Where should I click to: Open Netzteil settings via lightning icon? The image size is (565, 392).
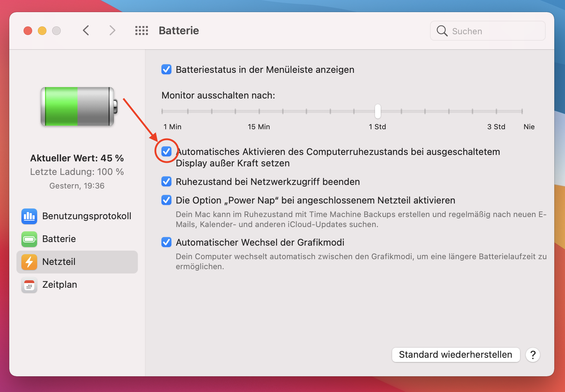(x=29, y=262)
